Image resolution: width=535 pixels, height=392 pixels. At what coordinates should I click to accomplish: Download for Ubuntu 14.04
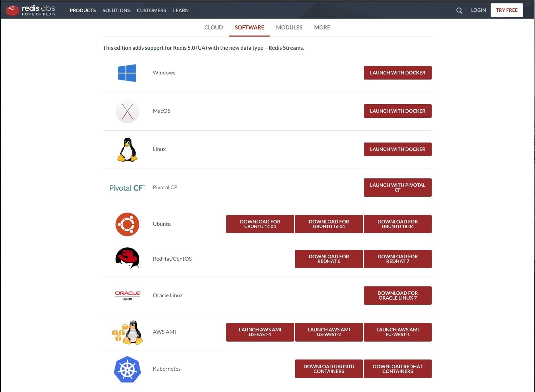pyautogui.click(x=260, y=224)
